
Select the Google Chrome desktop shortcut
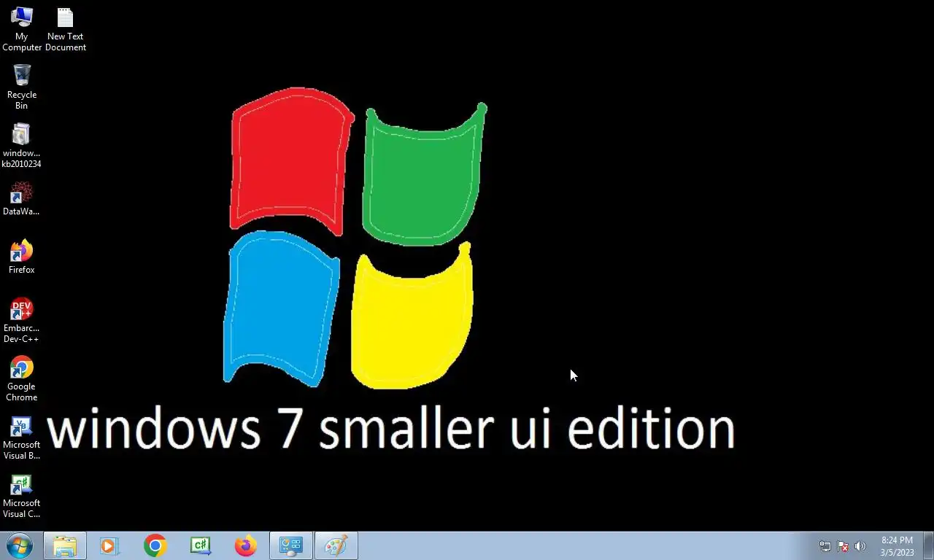click(22, 379)
